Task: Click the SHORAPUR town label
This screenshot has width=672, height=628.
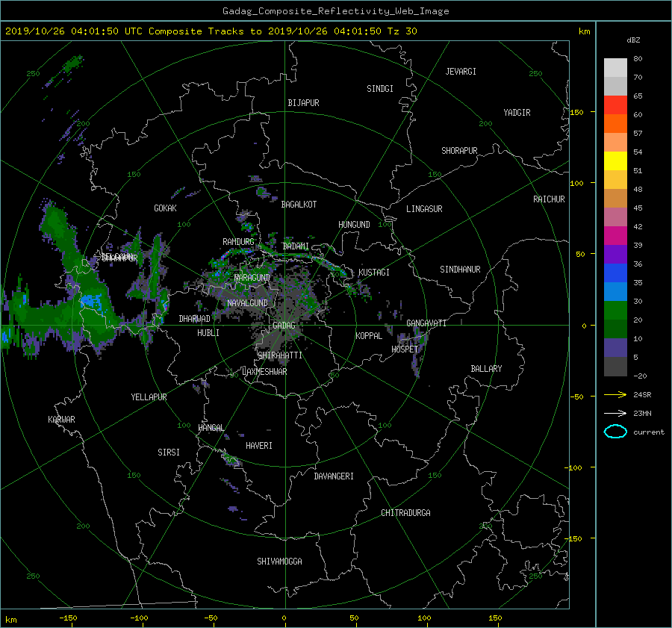Action: click(x=459, y=151)
